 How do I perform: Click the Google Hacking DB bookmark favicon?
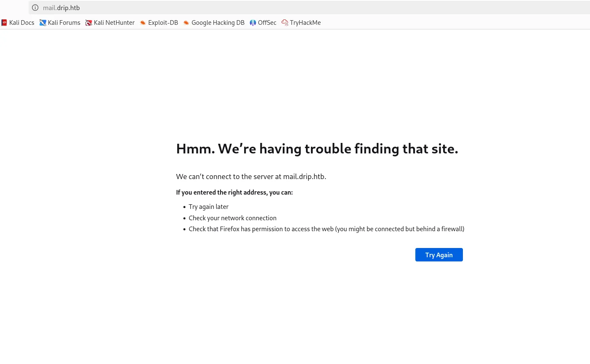coord(186,23)
